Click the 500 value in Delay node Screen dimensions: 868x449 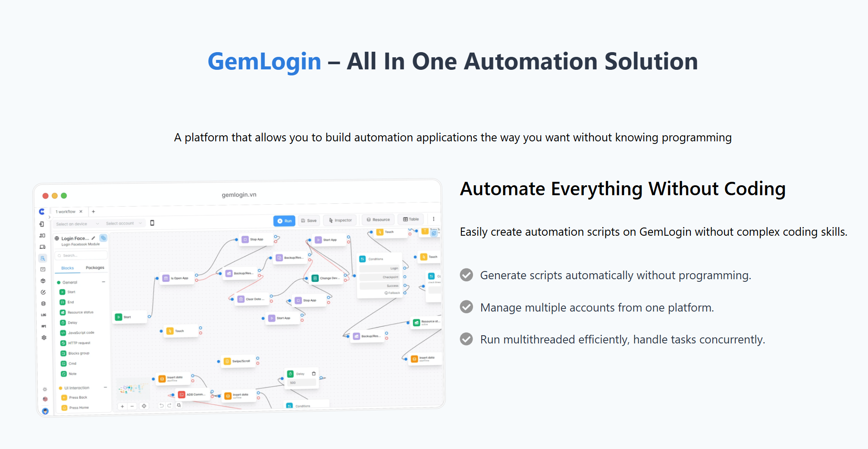coord(301,383)
